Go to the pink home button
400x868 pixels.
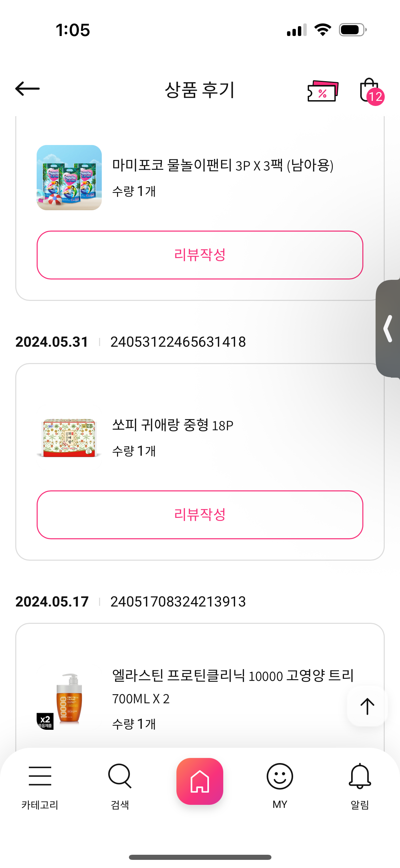click(200, 781)
